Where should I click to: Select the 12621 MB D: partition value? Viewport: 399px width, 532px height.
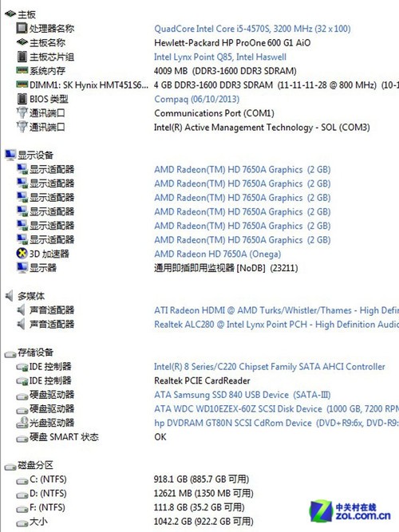(x=203, y=493)
